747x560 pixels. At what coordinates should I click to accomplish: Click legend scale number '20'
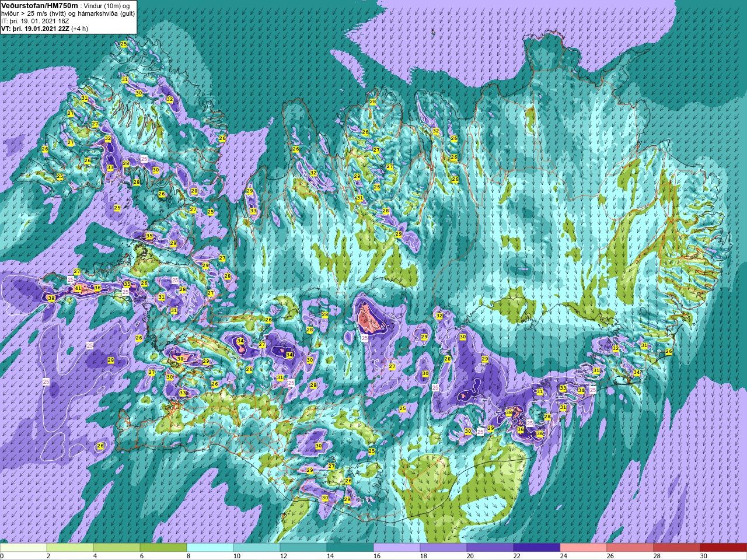click(469, 556)
